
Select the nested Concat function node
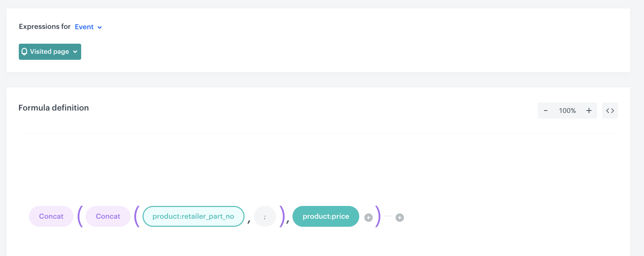[x=108, y=216]
